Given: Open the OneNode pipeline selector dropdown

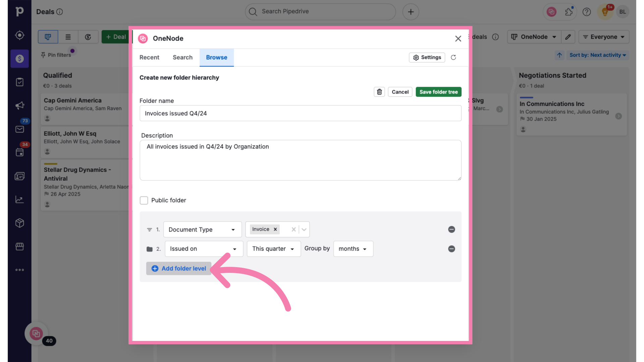Looking at the screenshot, I should click(x=534, y=37).
